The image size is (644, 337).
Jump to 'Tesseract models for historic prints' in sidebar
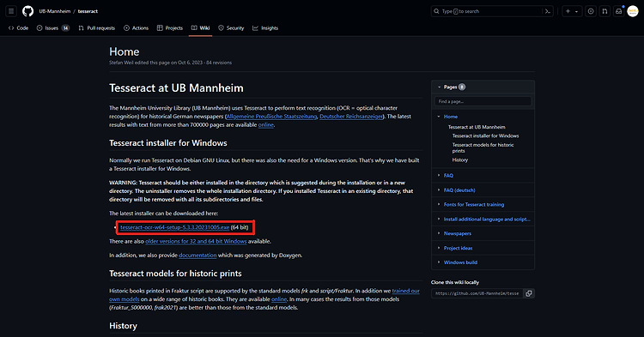(x=483, y=147)
